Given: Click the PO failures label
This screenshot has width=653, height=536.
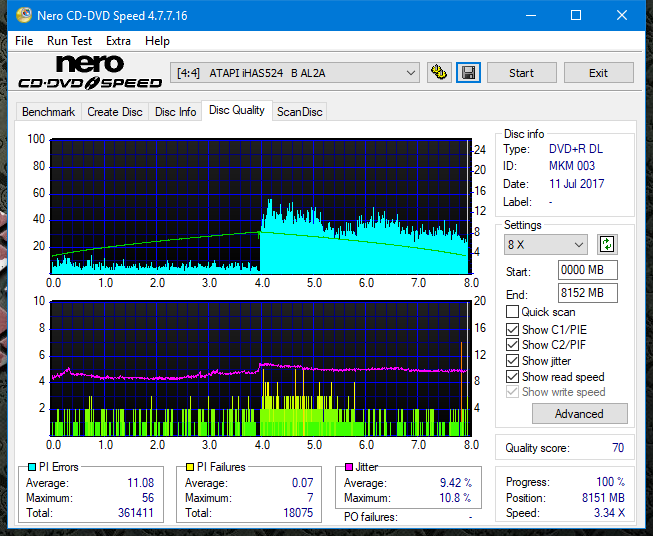Looking at the screenshot, I should pos(371,517).
